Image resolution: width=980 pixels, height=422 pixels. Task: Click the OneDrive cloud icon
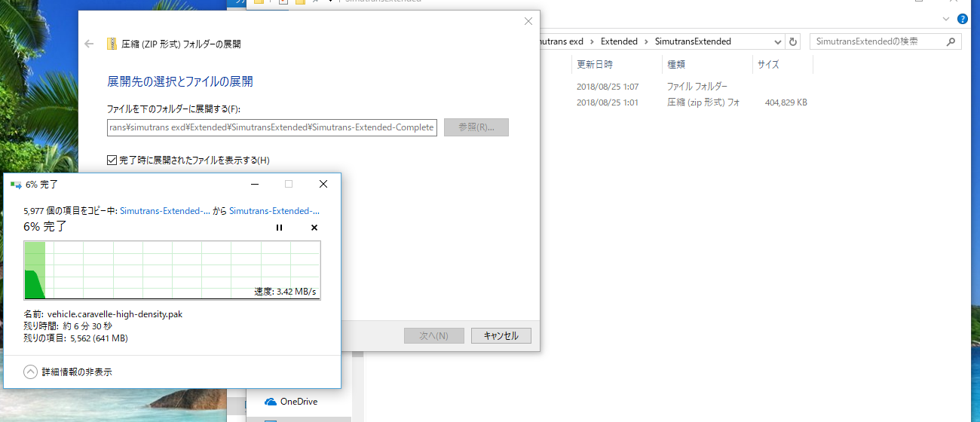click(x=270, y=402)
